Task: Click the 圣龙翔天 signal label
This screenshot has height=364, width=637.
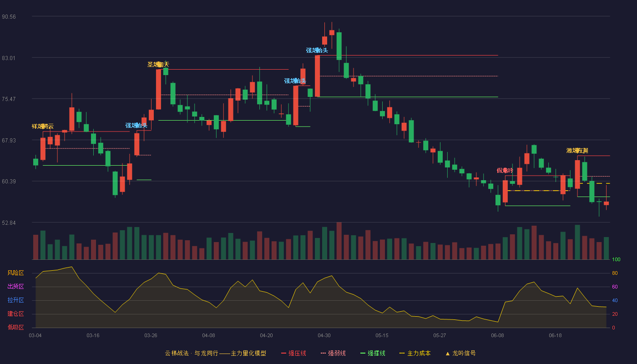Action: (x=158, y=65)
